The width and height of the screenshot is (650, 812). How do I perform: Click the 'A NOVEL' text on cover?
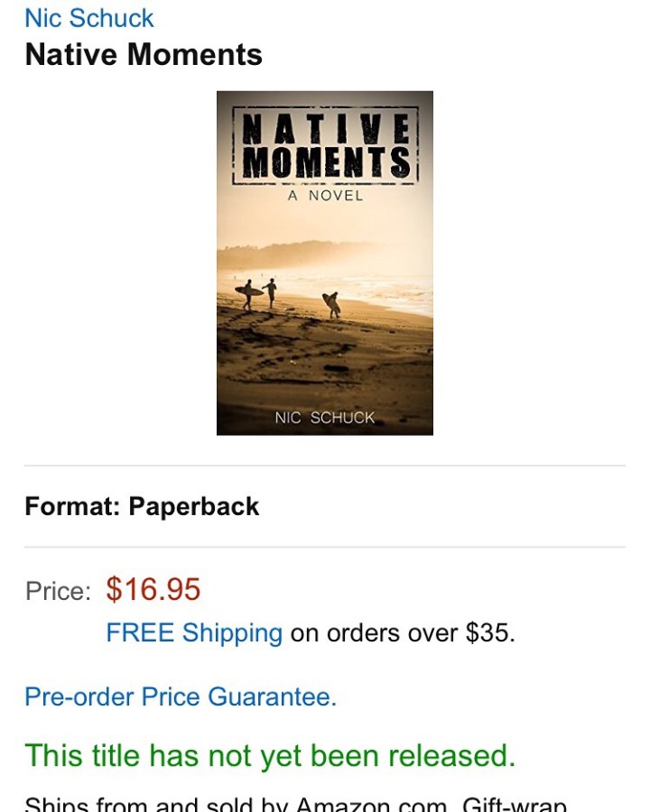pyautogui.click(x=326, y=196)
